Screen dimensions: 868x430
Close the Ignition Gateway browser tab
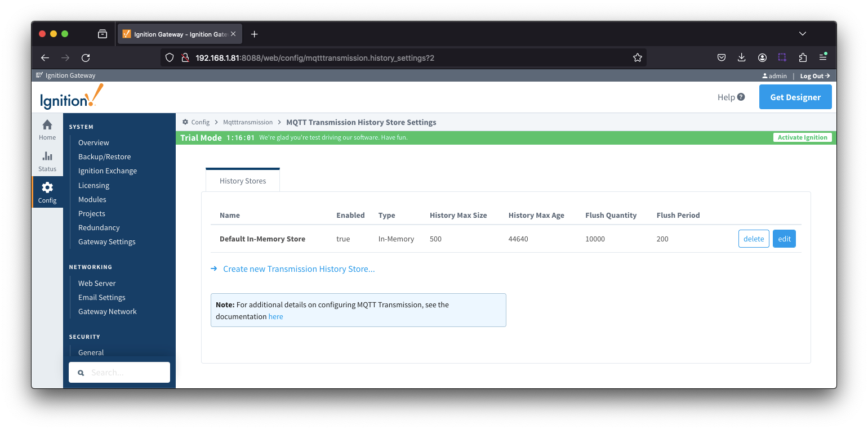(233, 34)
